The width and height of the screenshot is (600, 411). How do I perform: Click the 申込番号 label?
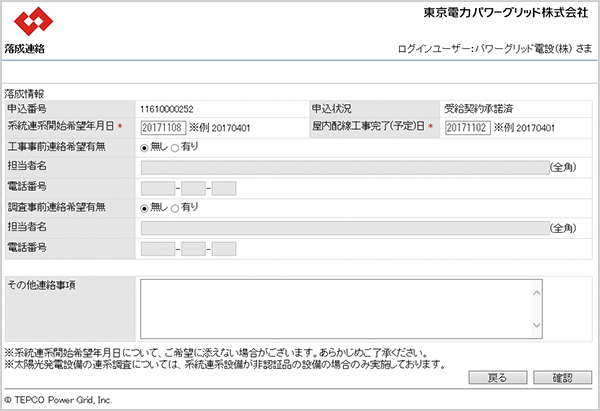[27, 109]
